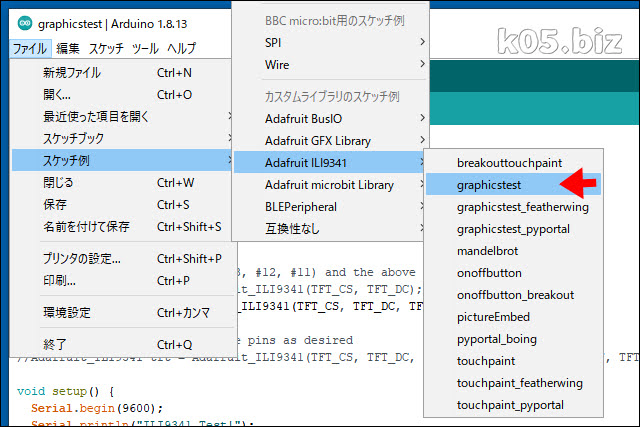The height and width of the screenshot is (427, 640).
Task: Expand 互換性なし submenu
Action: pyautogui.click(x=331, y=229)
